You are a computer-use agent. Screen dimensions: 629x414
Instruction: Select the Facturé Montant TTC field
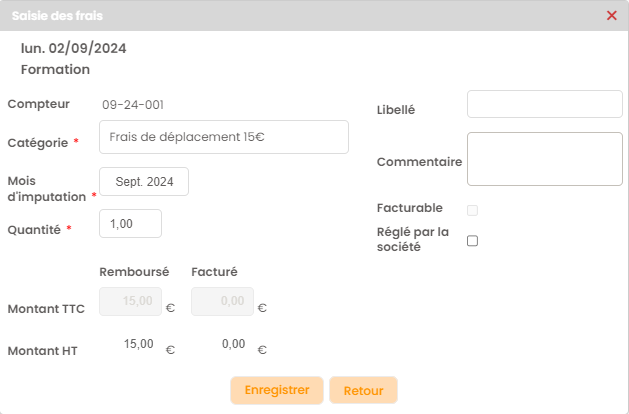pyautogui.click(x=222, y=302)
